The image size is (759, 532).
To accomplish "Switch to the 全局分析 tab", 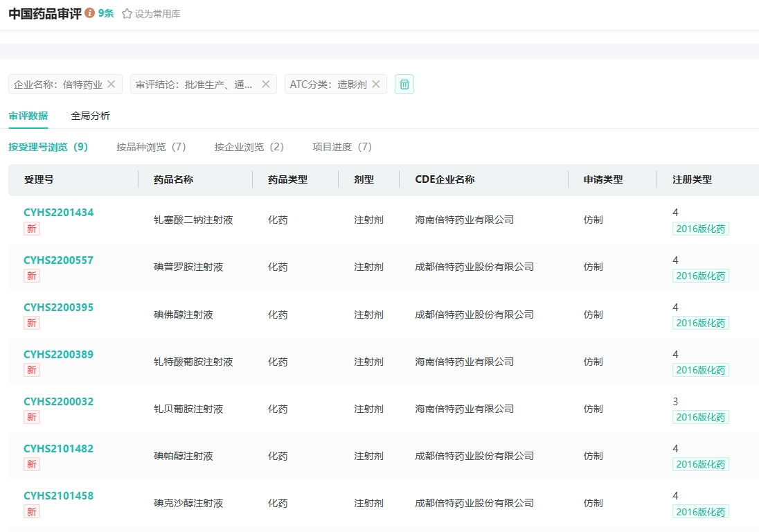I will pyautogui.click(x=90, y=116).
